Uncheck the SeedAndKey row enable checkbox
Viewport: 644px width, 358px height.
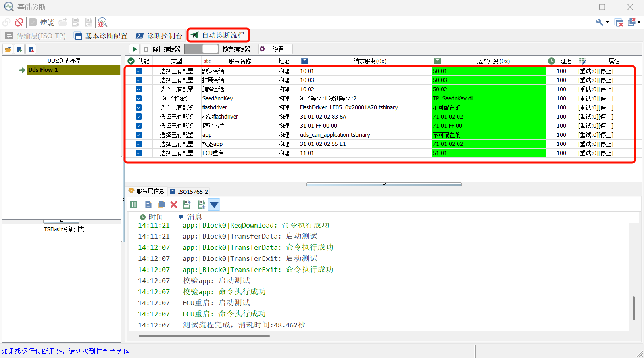pyautogui.click(x=139, y=98)
